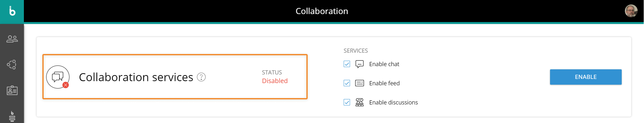
Task: Click the feed list icon
Action: pos(360,83)
